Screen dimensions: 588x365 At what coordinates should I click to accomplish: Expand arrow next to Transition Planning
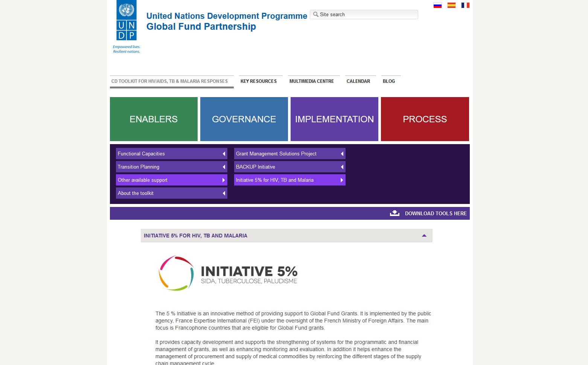point(224,167)
